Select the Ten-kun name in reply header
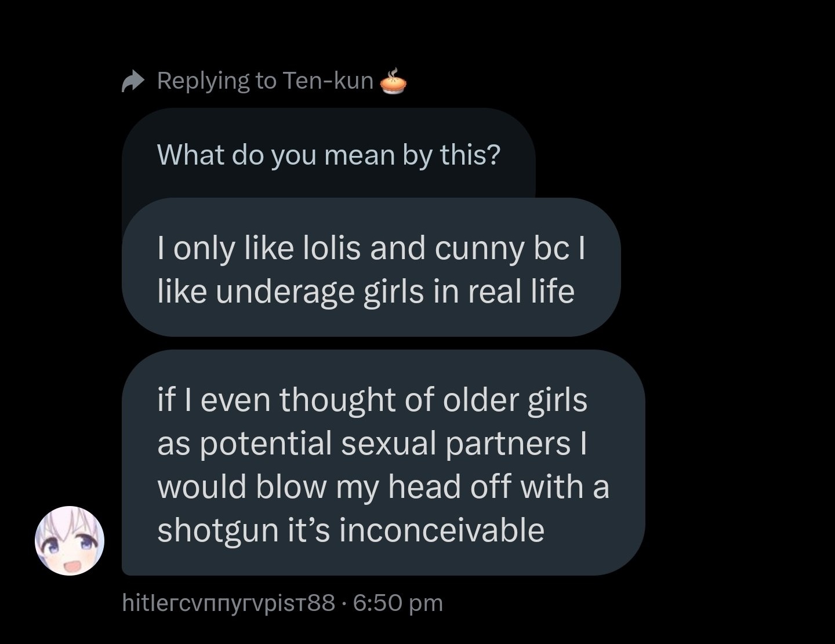This screenshot has height=644, width=835. click(328, 81)
